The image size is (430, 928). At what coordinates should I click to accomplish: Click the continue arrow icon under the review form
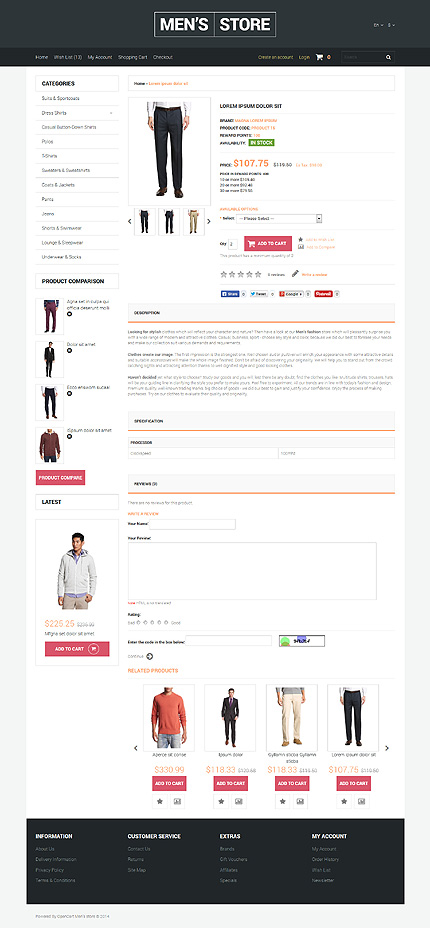(x=150, y=656)
